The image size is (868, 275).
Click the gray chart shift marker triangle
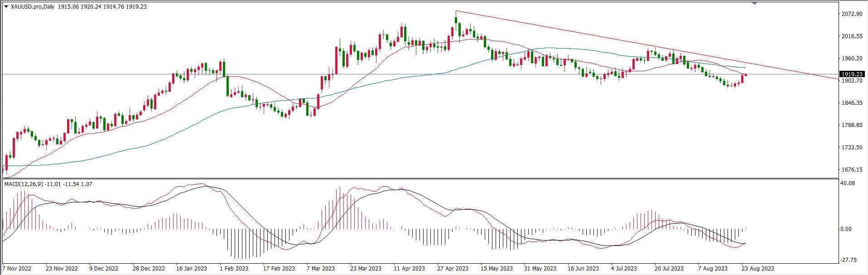(754, 3)
